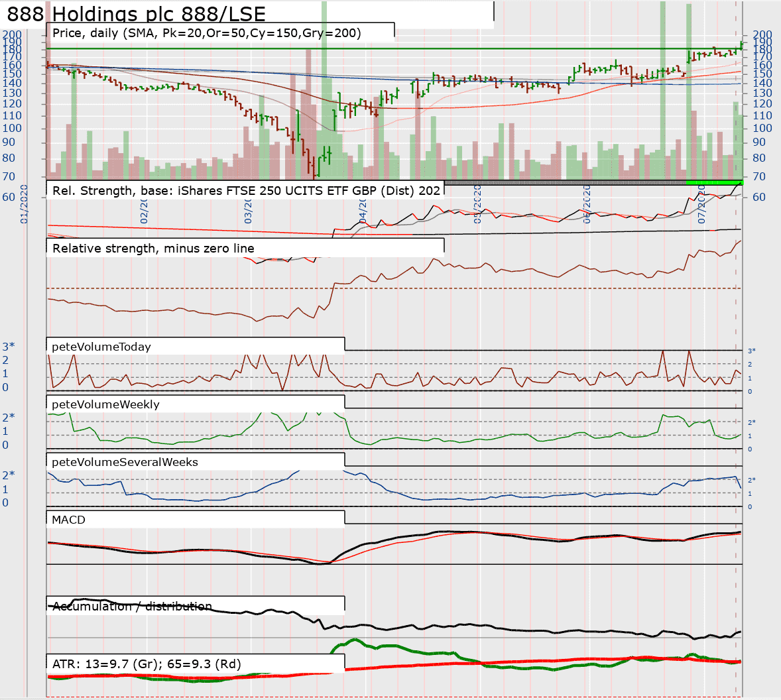
Task: Click the 06/2020 date label
Action: click(586, 204)
